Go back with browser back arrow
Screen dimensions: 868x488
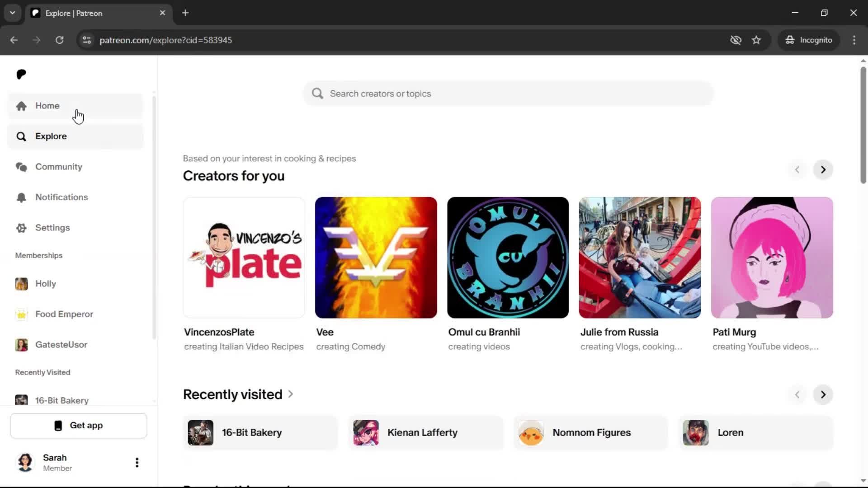pyautogui.click(x=14, y=40)
